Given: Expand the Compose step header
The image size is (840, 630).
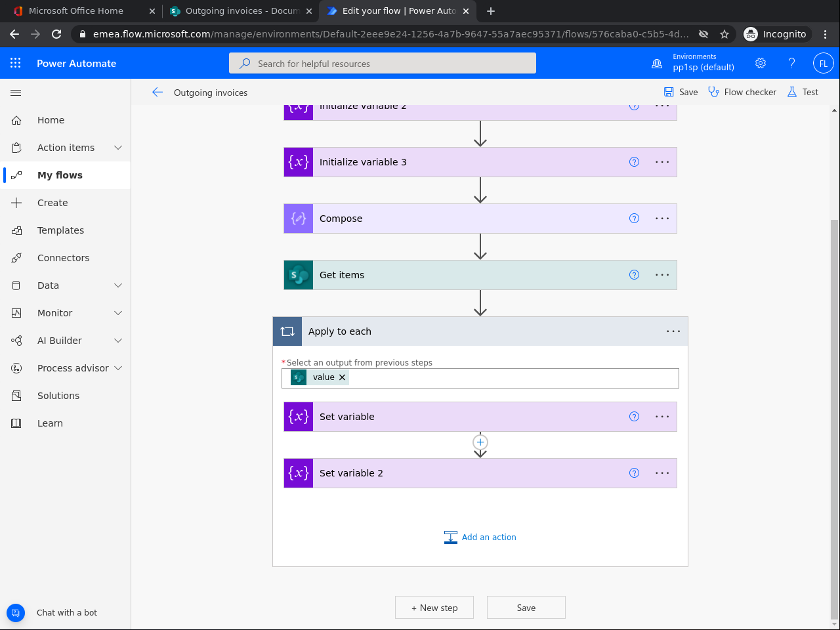Looking at the screenshot, I should (480, 219).
